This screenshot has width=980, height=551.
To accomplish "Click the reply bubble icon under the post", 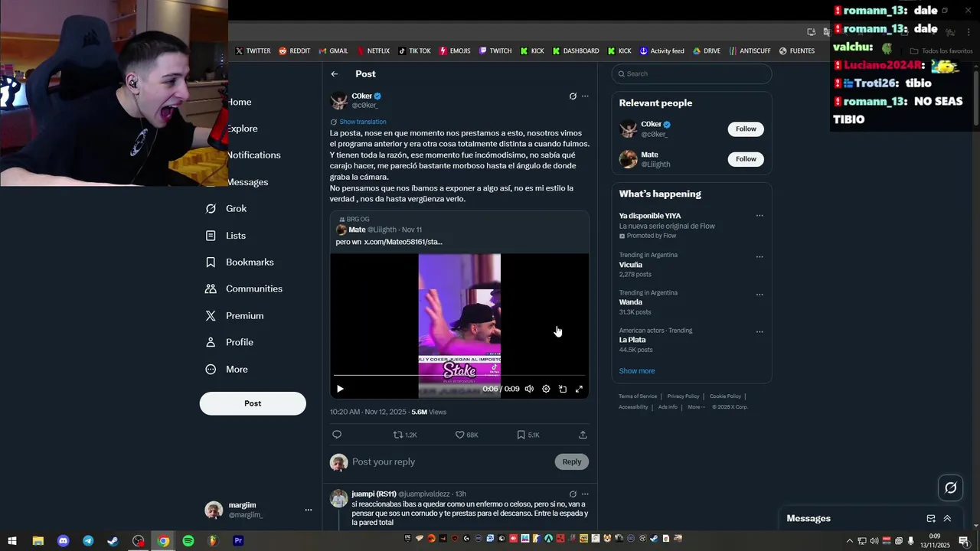I will [x=337, y=435].
